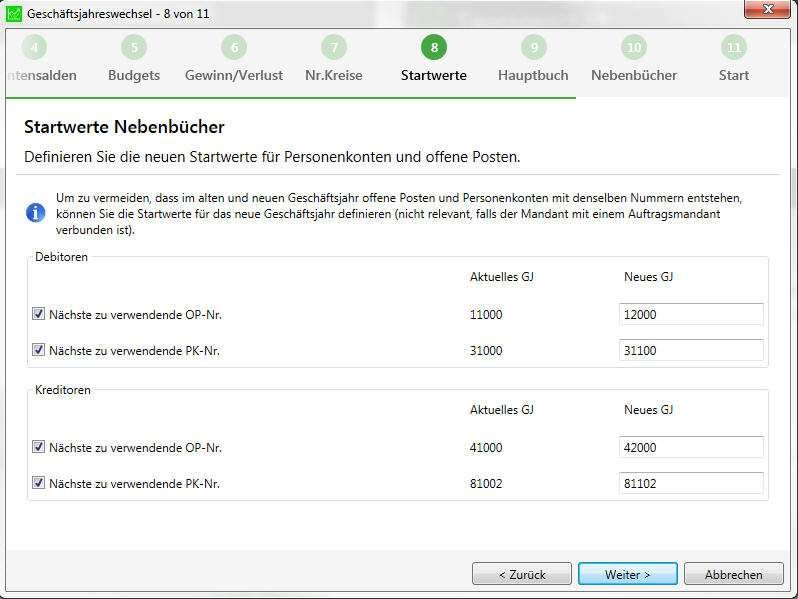Edit Debitoren new PK-Nr. field 31100
Image resolution: width=798 pixels, height=599 pixels.
[691, 350]
